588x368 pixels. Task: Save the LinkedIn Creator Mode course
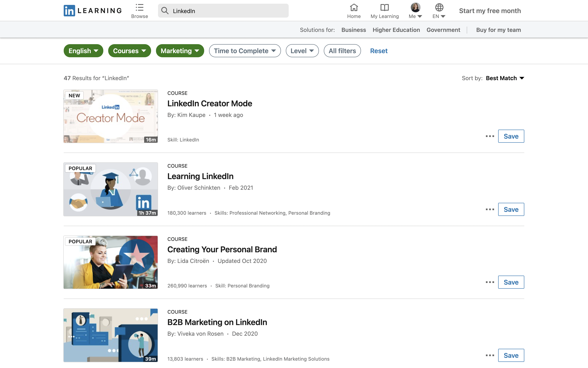click(x=511, y=136)
